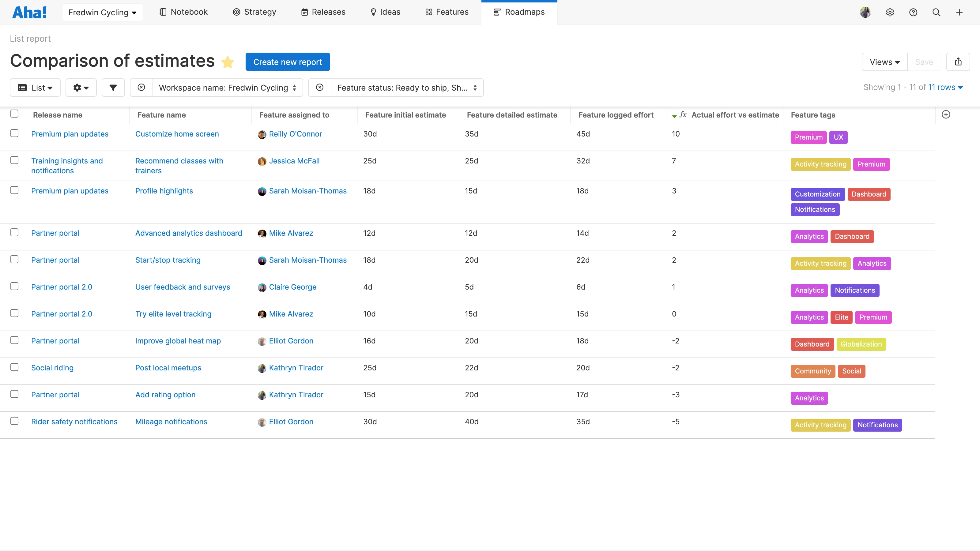Open the help question mark icon
Image resolution: width=980 pixels, height=551 pixels.
(914, 12)
